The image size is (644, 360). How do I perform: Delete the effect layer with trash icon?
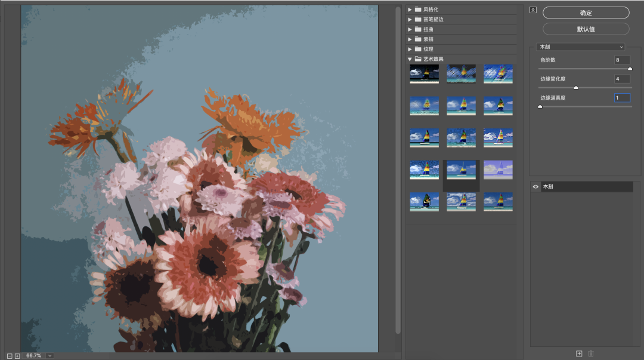(x=592, y=354)
